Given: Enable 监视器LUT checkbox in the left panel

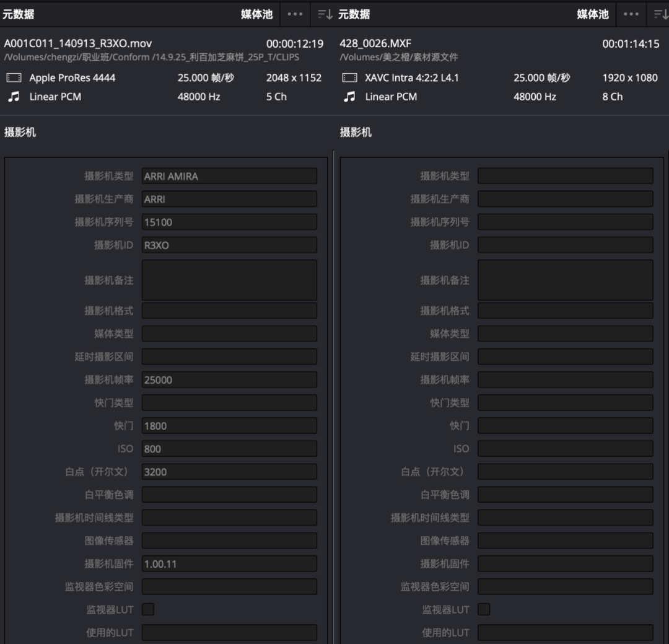Looking at the screenshot, I should point(148,609).
